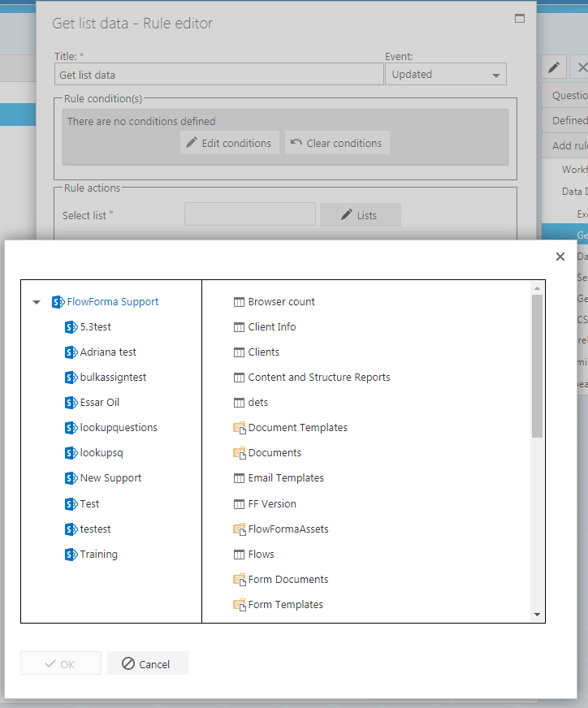Select the Training subsite label

[99, 555]
